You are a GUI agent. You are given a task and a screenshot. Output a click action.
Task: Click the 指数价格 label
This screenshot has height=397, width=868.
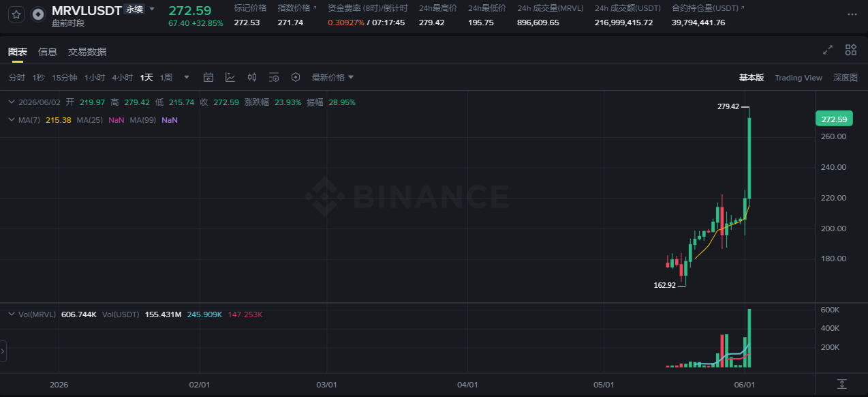coord(294,8)
